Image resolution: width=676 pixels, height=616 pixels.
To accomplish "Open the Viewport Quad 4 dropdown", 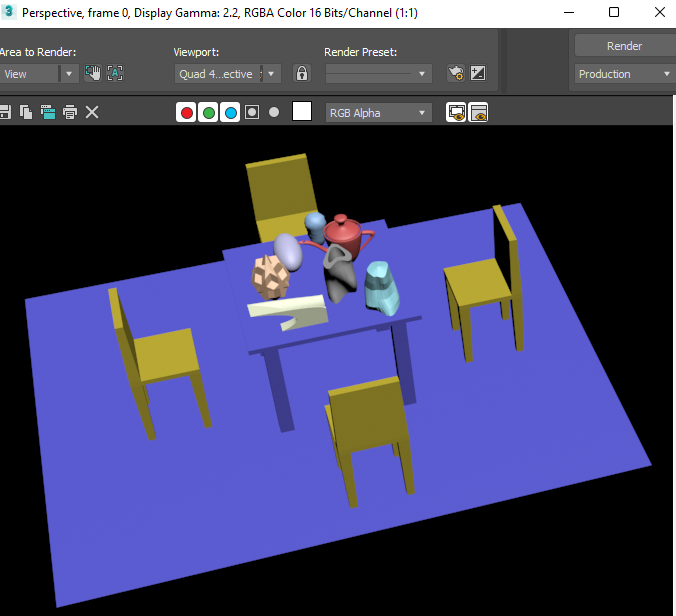I will click(x=228, y=74).
